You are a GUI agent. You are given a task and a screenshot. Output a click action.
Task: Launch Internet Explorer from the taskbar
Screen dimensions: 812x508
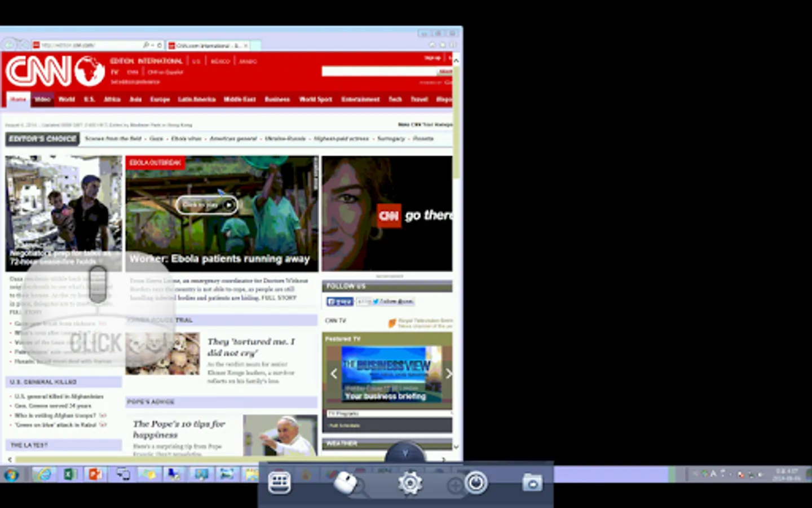[44, 475]
